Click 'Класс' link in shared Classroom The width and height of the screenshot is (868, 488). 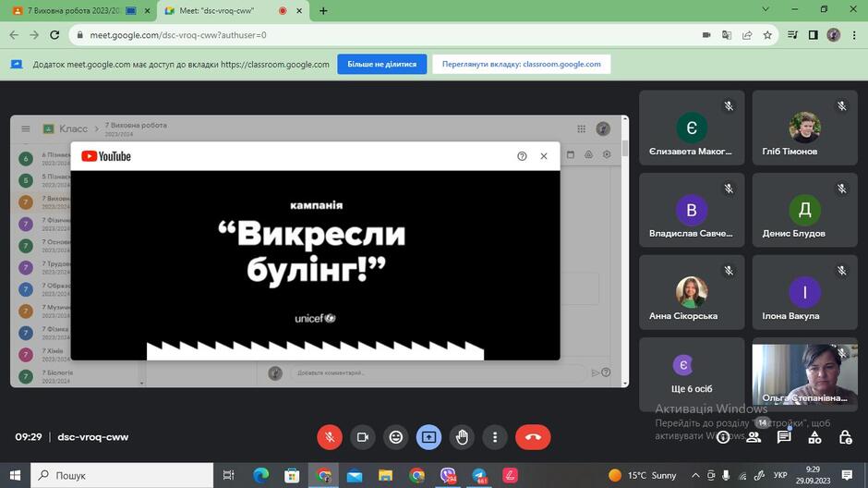tap(73, 128)
